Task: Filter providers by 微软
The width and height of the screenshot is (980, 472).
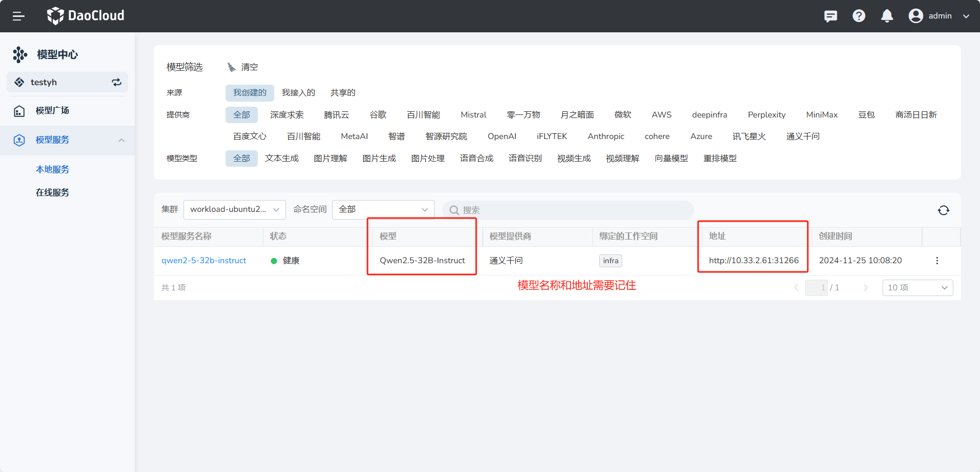Action: coord(623,115)
